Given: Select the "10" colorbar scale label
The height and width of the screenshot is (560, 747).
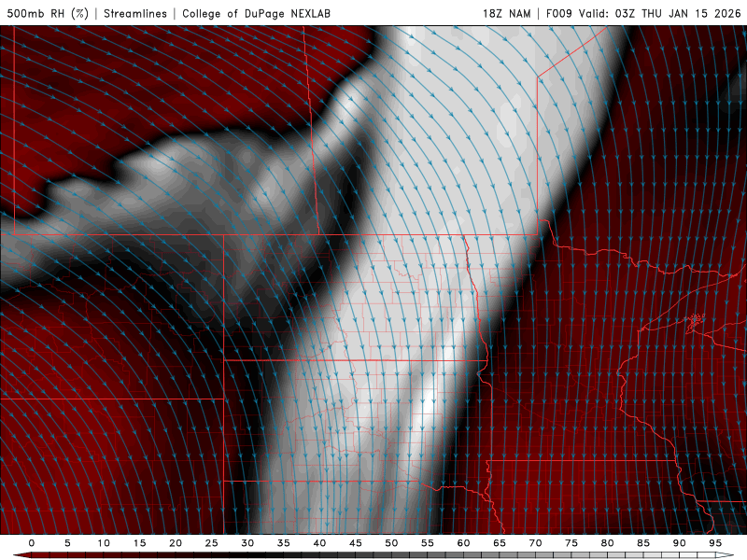Looking at the screenshot, I should pyautogui.click(x=104, y=543).
